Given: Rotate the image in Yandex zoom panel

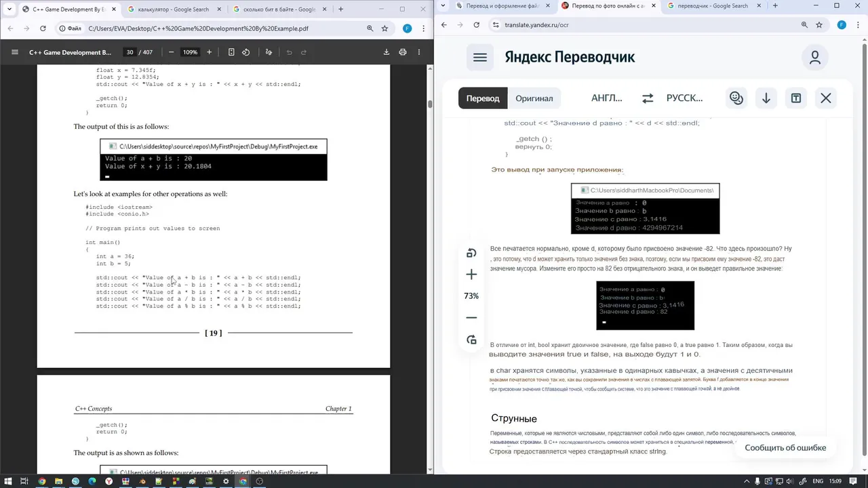Looking at the screenshot, I should (471, 253).
